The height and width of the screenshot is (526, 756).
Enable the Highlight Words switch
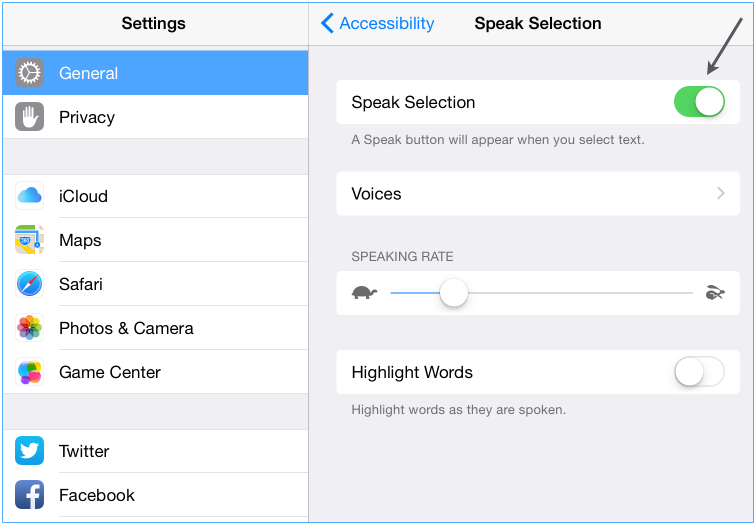pyautogui.click(x=699, y=372)
